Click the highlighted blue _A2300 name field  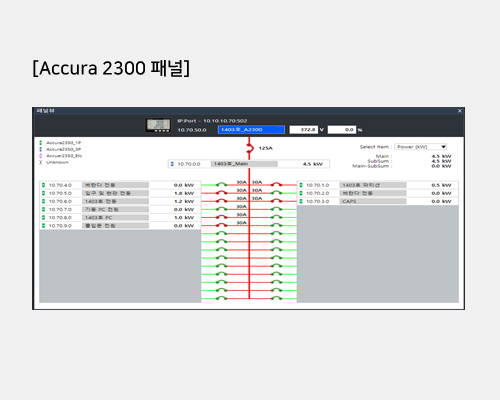(251, 130)
